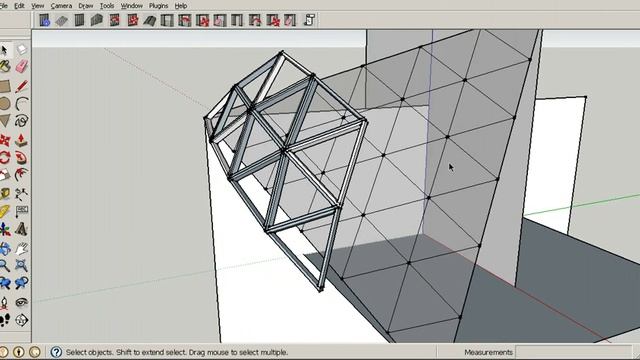Image resolution: width=640 pixels, height=360 pixels.
Task: Select the Push/Pull tool
Action: (x=21, y=140)
